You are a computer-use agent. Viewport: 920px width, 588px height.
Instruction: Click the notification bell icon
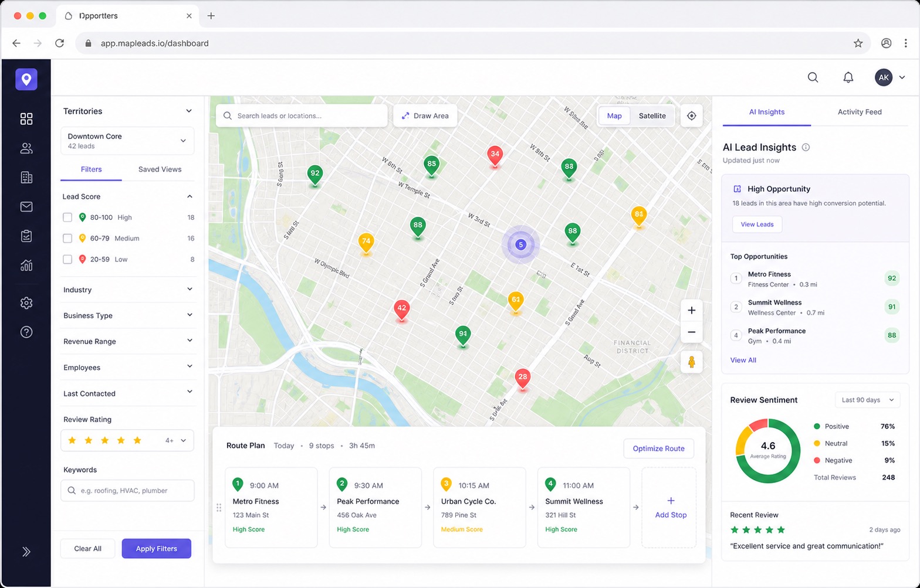[x=848, y=77]
